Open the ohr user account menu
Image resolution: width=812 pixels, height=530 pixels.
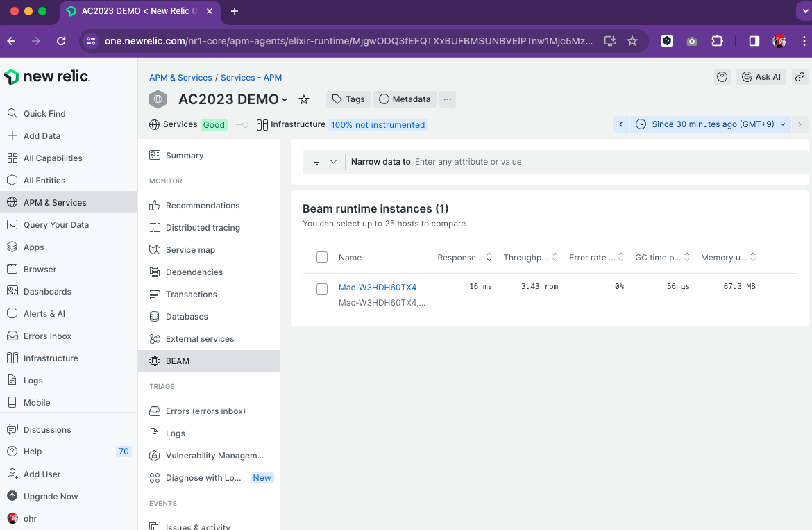pos(22,519)
